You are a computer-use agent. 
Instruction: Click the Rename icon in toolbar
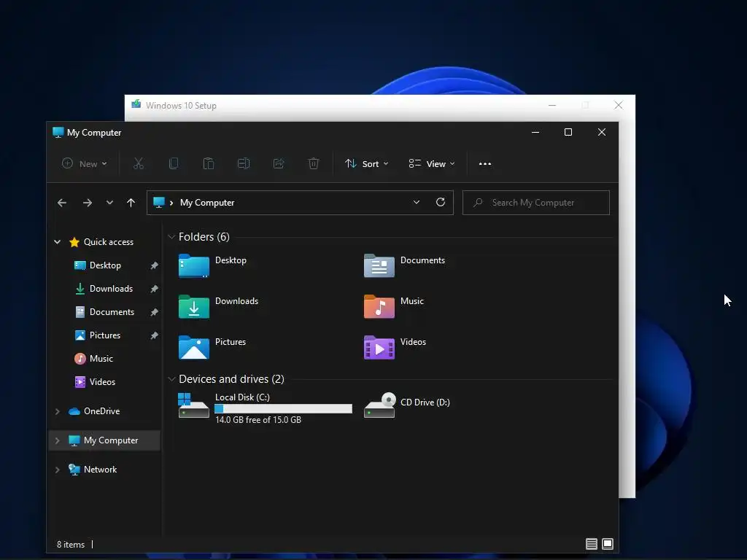(244, 164)
